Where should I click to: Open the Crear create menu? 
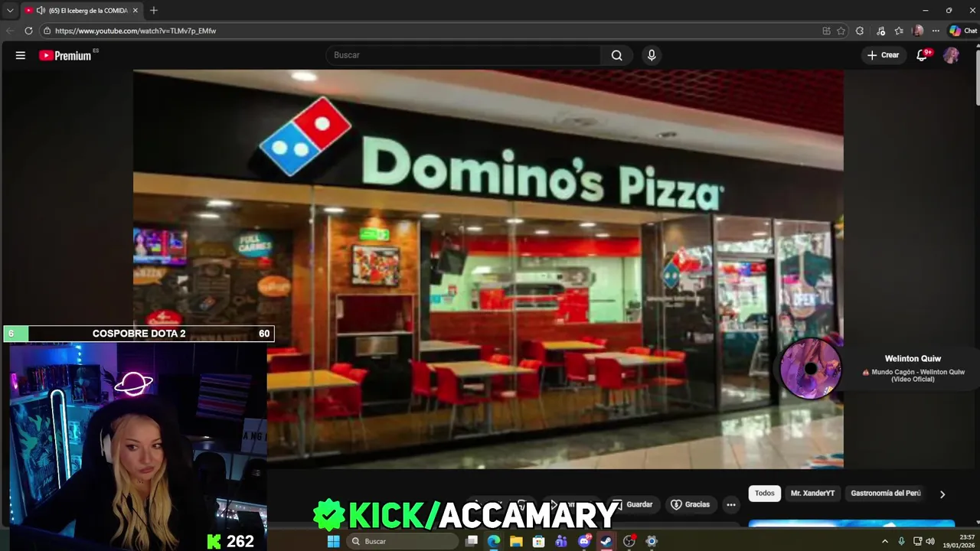883,55
